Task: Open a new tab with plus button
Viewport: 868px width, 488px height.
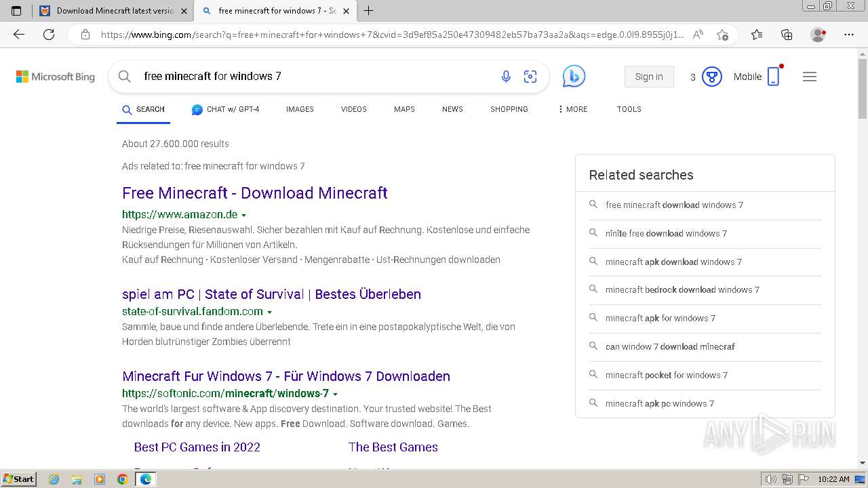Action: coord(369,11)
